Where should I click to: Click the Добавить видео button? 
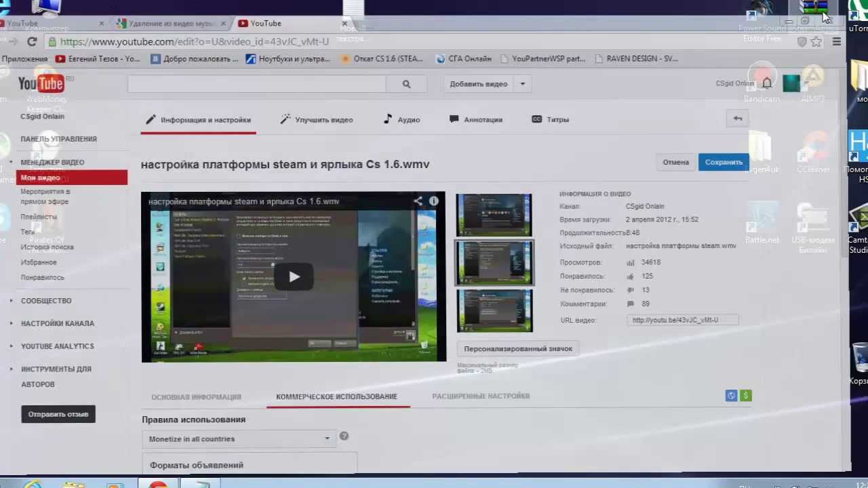(x=478, y=84)
